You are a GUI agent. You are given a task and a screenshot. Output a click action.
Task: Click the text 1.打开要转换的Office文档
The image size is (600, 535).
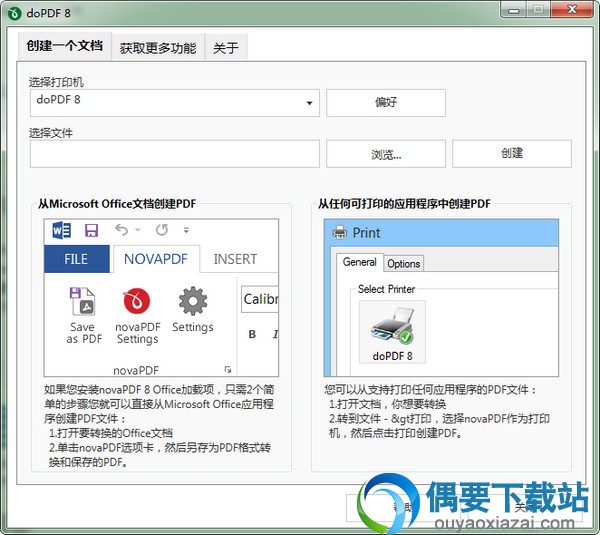111,433
